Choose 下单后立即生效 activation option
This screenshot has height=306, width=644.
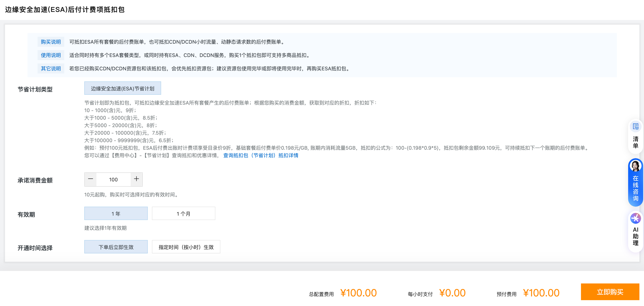(116, 247)
